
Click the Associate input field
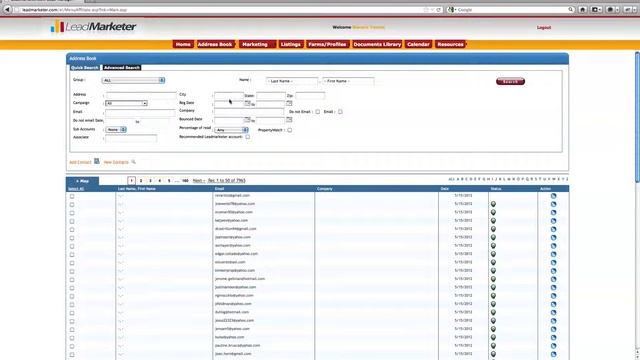[x=131, y=138]
